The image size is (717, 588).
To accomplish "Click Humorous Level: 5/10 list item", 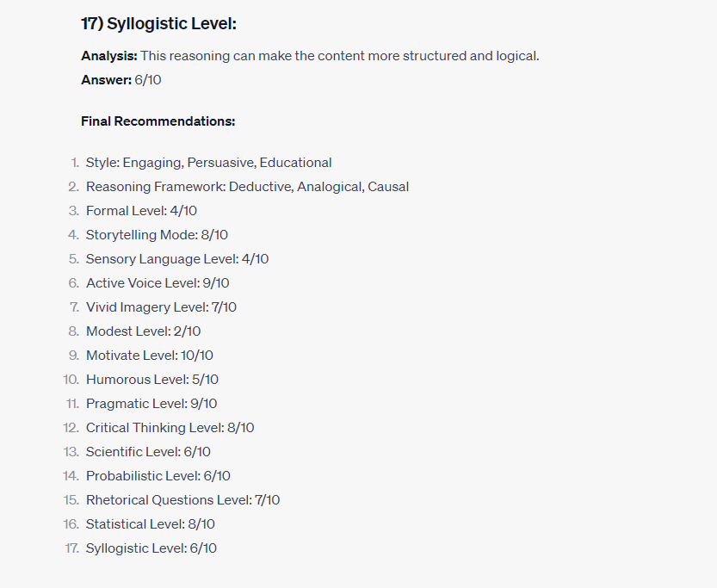I will (152, 380).
